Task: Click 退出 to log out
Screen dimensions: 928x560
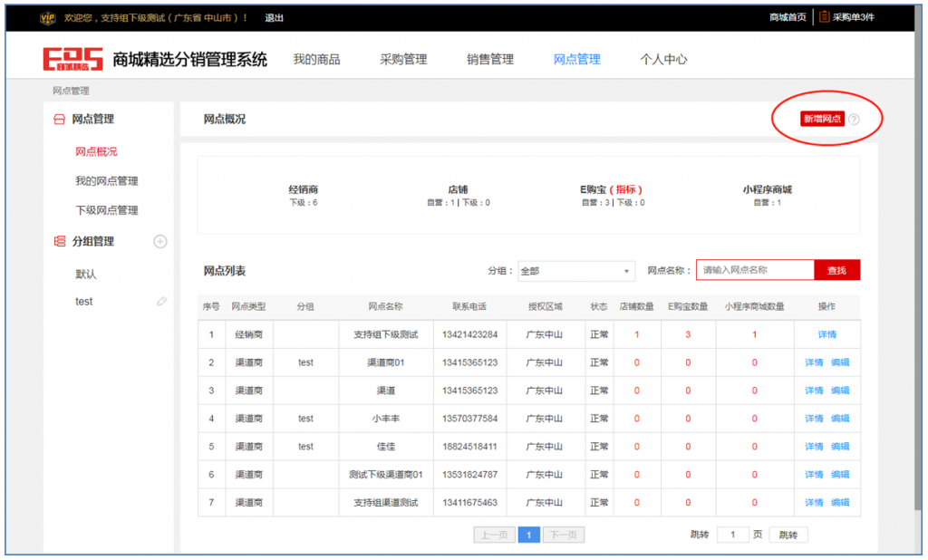Action: click(x=274, y=18)
